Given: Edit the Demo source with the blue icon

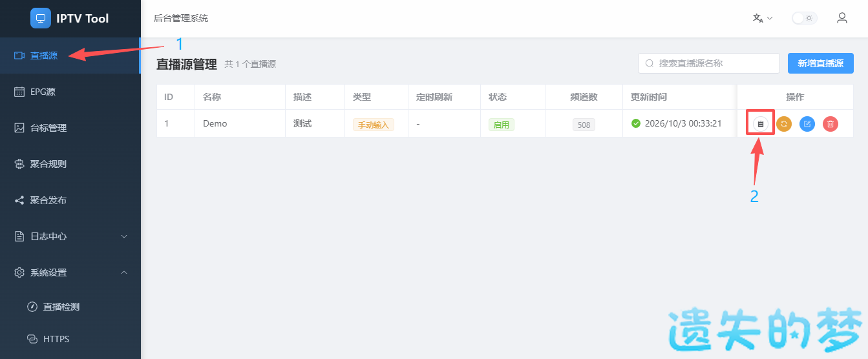Looking at the screenshot, I should point(807,123).
